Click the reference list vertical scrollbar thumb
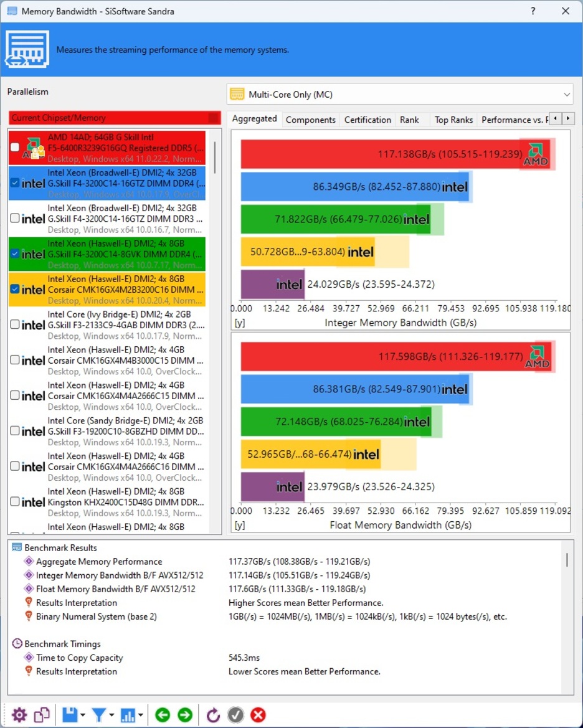 tap(215, 157)
